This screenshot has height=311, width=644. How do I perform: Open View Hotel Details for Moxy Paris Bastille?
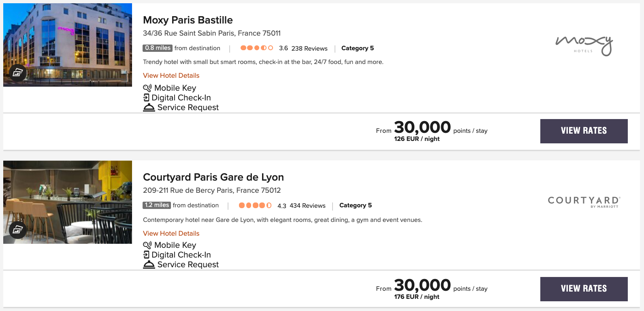click(x=171, y=75)
